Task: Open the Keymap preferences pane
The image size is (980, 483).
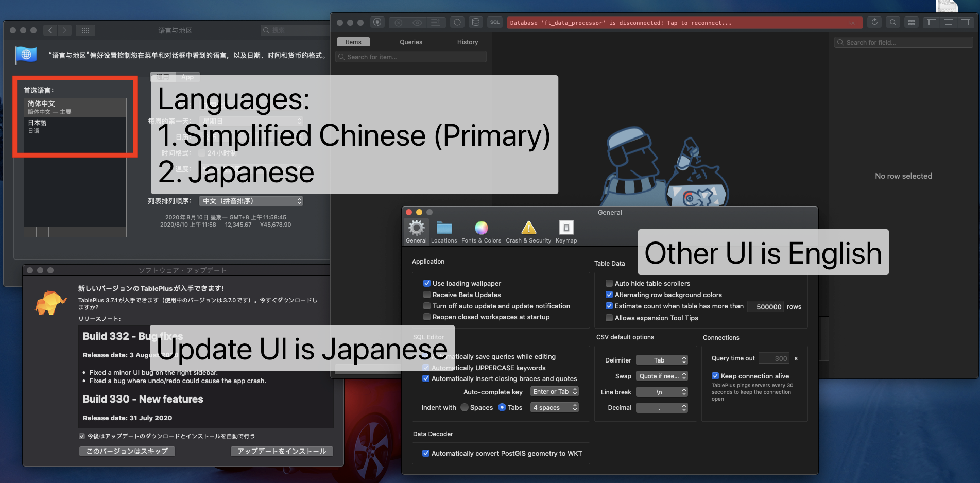Action: pos(566,230)
